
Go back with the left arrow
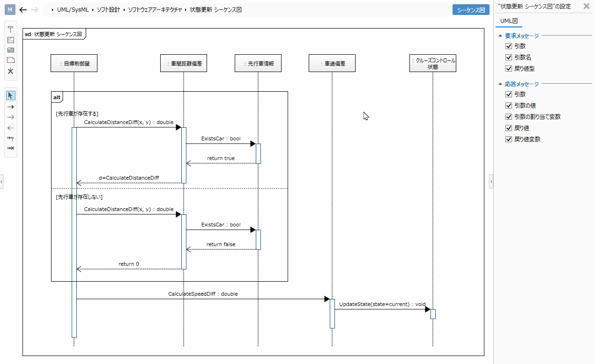coord(23,10)
